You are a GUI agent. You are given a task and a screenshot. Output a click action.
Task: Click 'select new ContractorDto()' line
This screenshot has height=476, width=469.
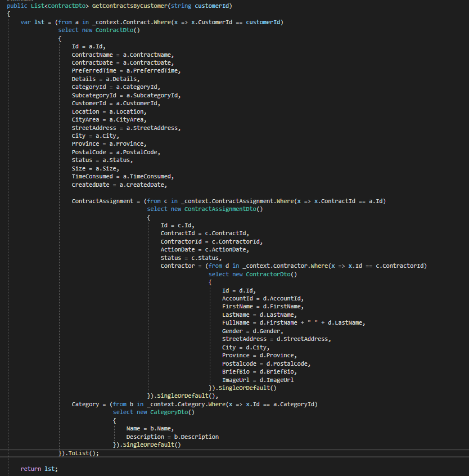252,275
